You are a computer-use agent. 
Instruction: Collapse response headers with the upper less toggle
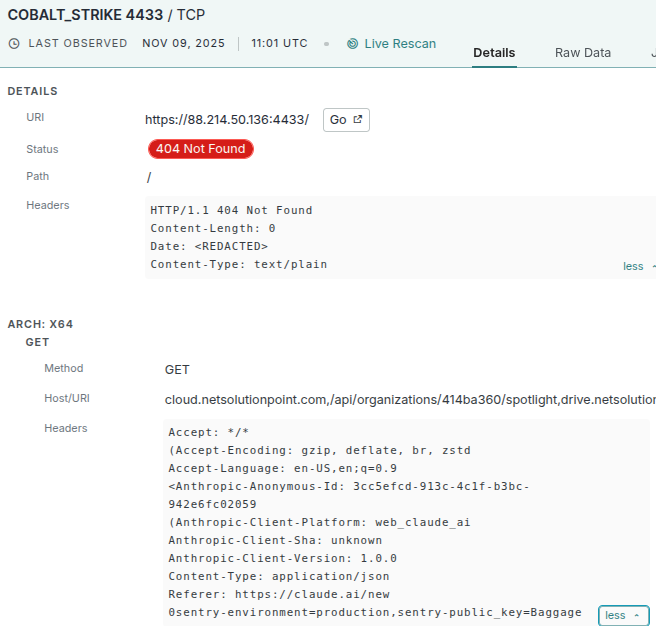click(x=634, y=266)
